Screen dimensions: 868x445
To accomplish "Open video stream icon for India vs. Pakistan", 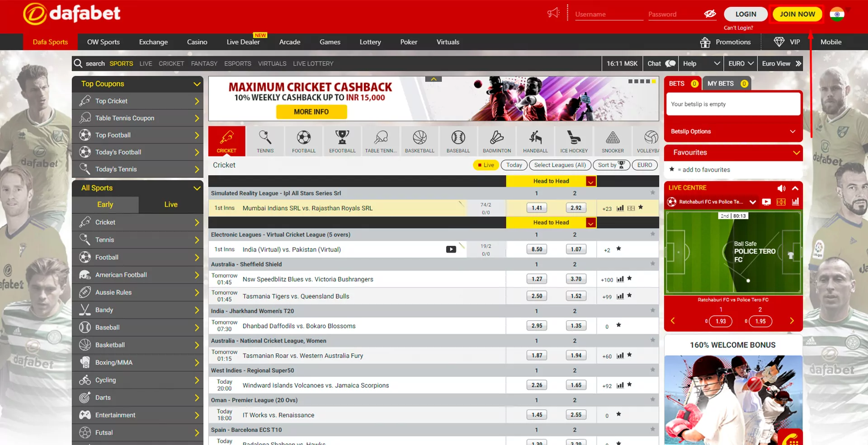I will coord(451,249).
